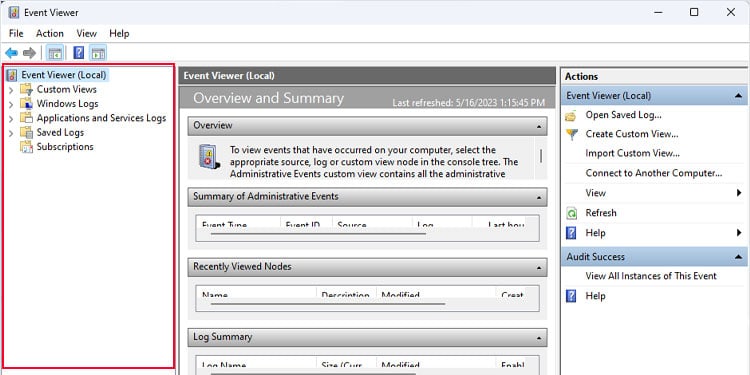Select Saved Logs in console tree
This screenshot has height=375, width=750.
tap(60, 132)
